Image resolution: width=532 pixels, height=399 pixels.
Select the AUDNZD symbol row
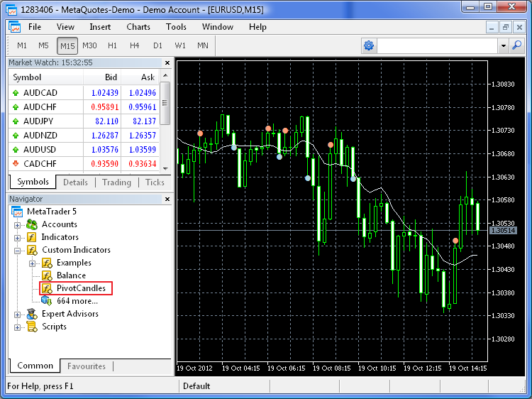pos(84,136)
